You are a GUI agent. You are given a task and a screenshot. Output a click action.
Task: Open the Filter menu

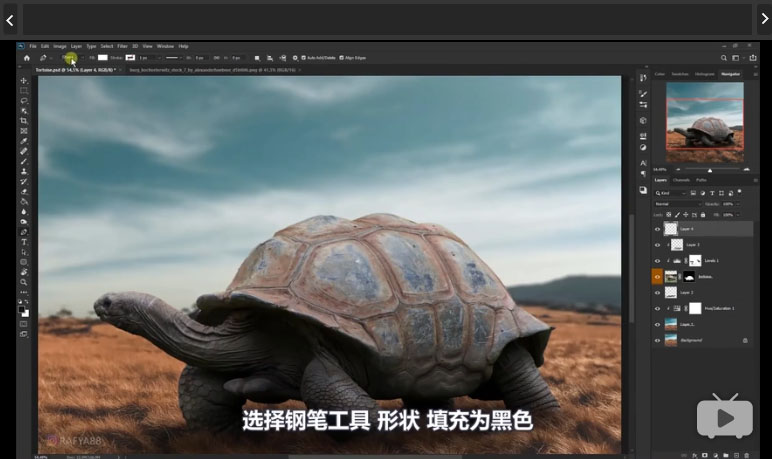(x=122, y=46)
